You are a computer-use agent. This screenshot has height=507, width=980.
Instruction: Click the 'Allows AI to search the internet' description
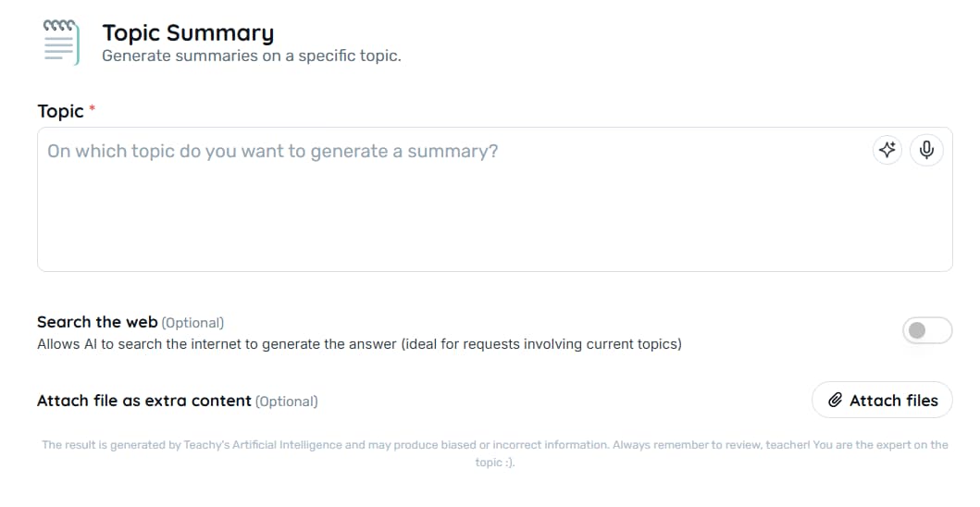pyautogui.click(x=359, y=344)
